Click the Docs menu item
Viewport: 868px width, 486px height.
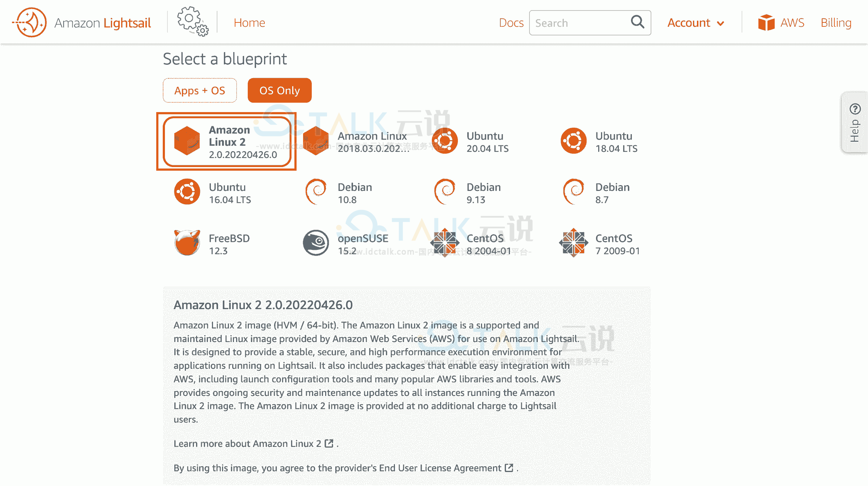(509, 23)
